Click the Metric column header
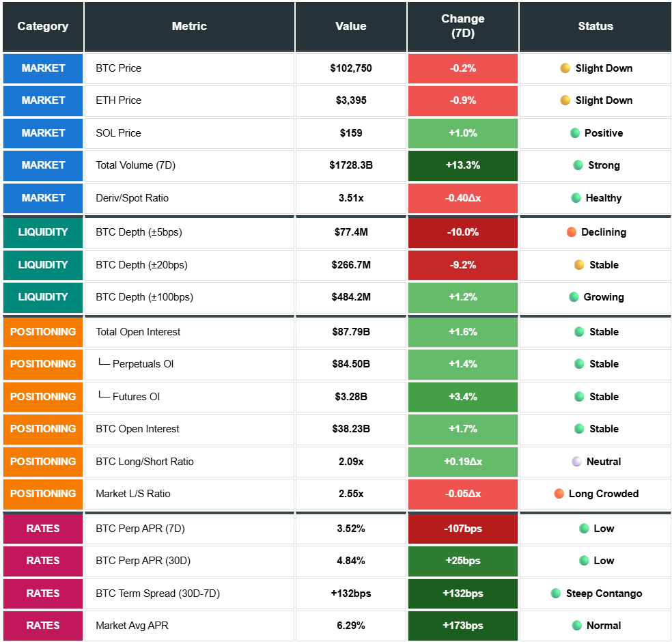This screenshot has height=642, width=672. click(189, 26)
